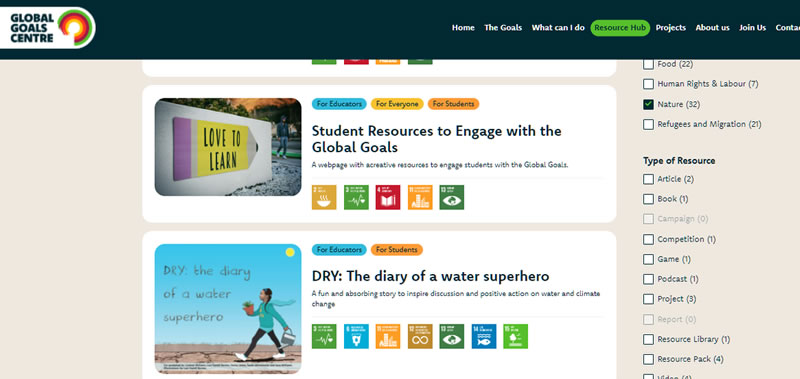Click SDG 3 Good Health icon in Student Resources card
800x379 pixels.
356,197
